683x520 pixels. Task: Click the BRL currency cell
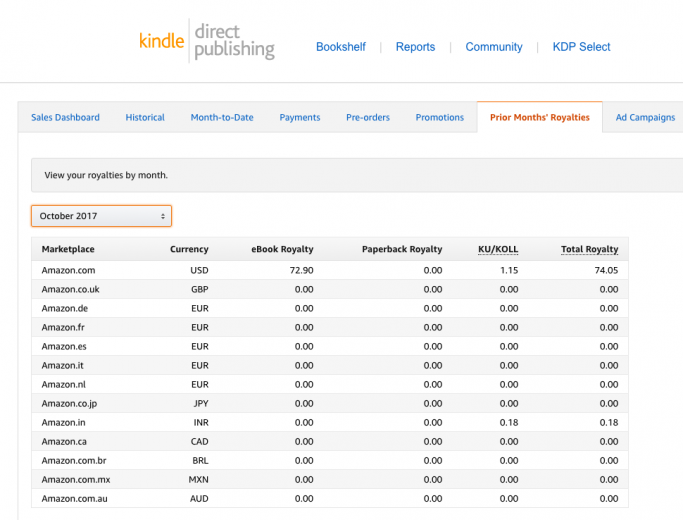click(200, 460)
